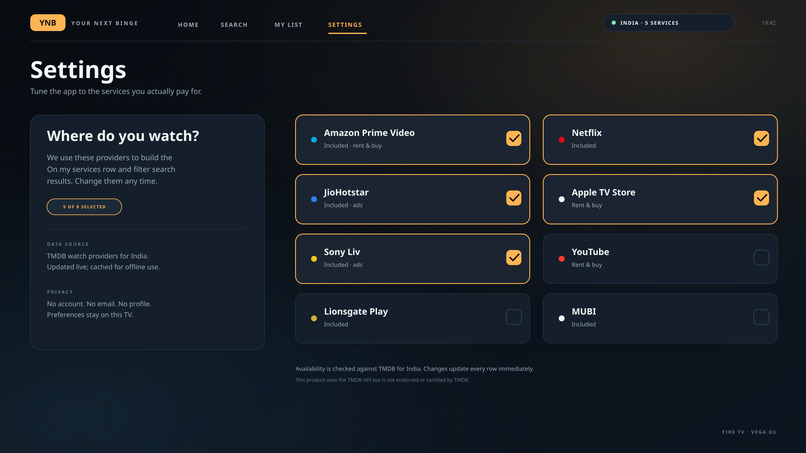Select the Amazon Prime Video provider name

tap(369, 133)
